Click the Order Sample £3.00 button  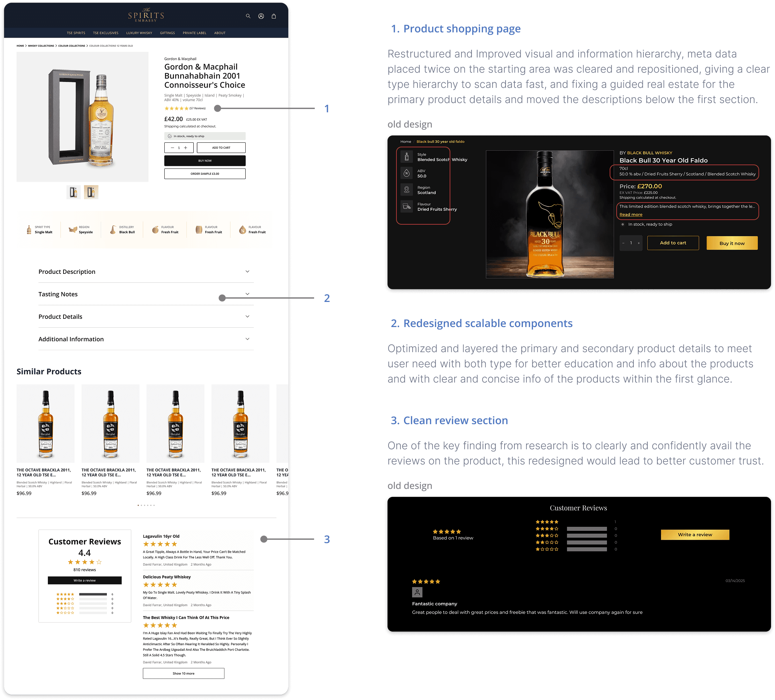pos(205,174)
